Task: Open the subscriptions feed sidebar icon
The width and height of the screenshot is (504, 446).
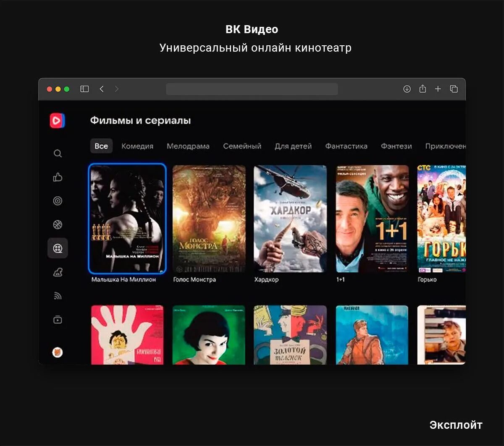Action: pyautogui.click(x=58, y=296)
